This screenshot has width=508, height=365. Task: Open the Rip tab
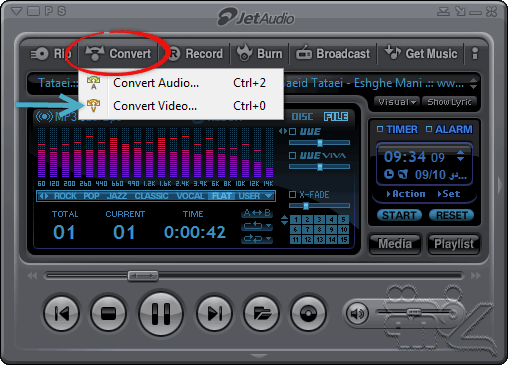pyautogui.click(x=51, y=54)
